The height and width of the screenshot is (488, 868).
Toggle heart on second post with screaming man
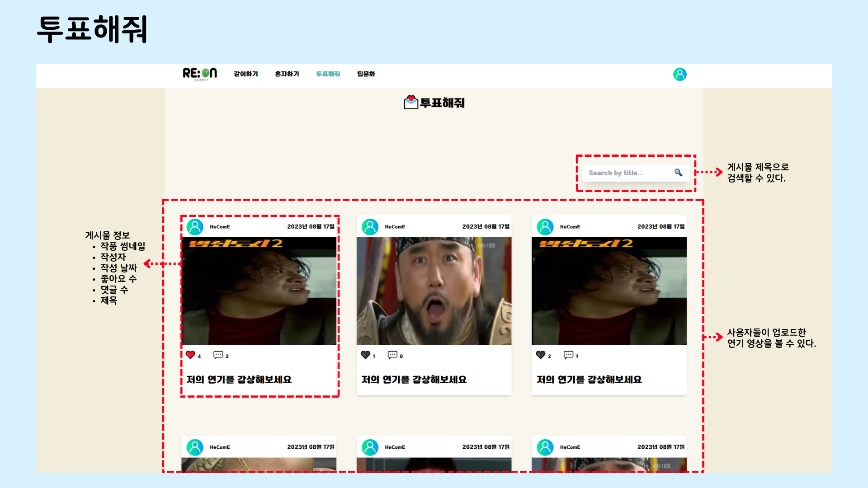pos(365,355)
